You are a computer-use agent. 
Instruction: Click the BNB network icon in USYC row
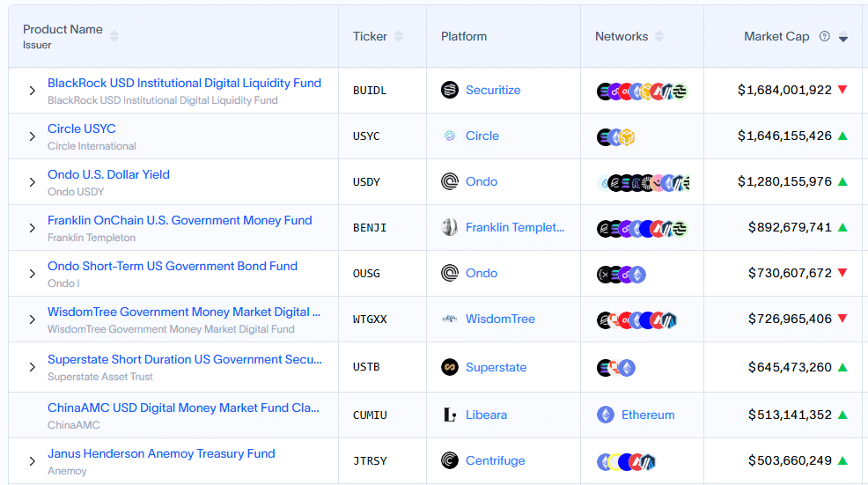click(627, 136)
